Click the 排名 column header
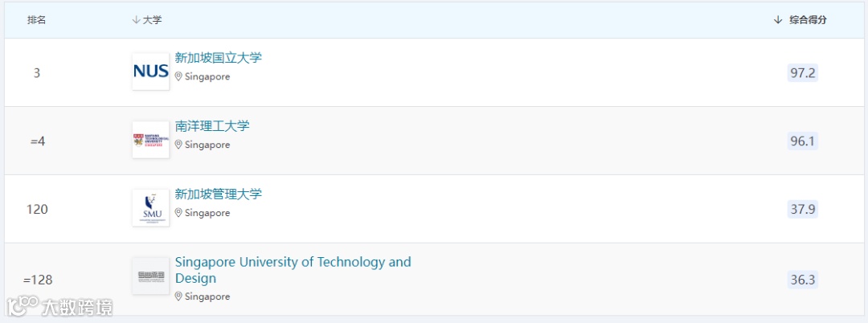The width and height of the screenshot is (868, 323). 37,20
